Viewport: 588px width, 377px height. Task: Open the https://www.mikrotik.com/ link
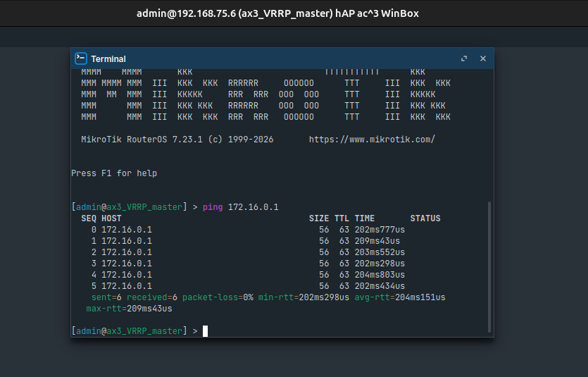372,140
